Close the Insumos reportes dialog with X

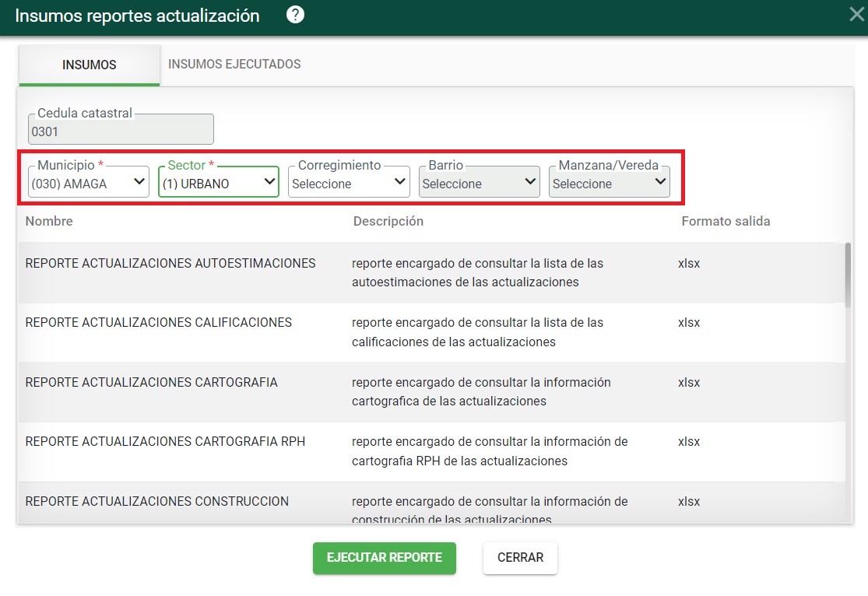point(856,15)
